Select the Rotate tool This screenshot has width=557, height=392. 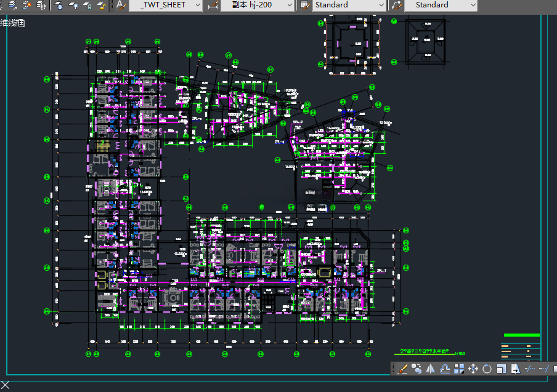(487, 369)
